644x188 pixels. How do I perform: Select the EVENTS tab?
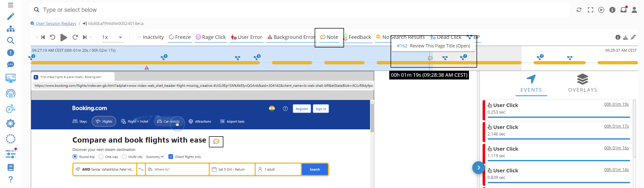point(531,83)
